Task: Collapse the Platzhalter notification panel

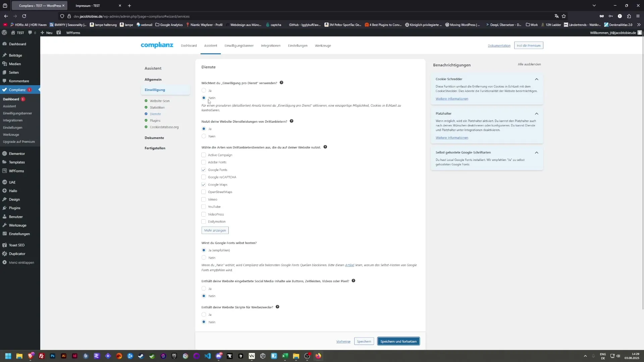Action: click(536, 114)
